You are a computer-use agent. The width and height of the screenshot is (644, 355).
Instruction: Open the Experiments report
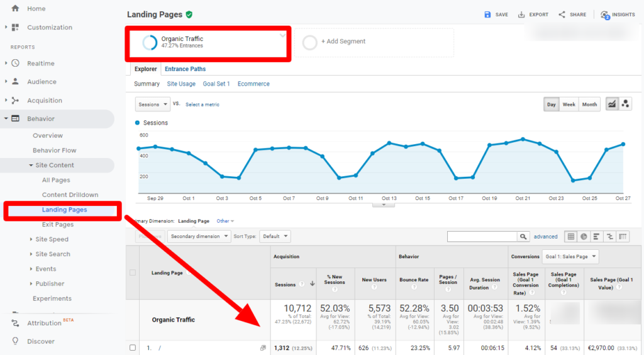52,298
